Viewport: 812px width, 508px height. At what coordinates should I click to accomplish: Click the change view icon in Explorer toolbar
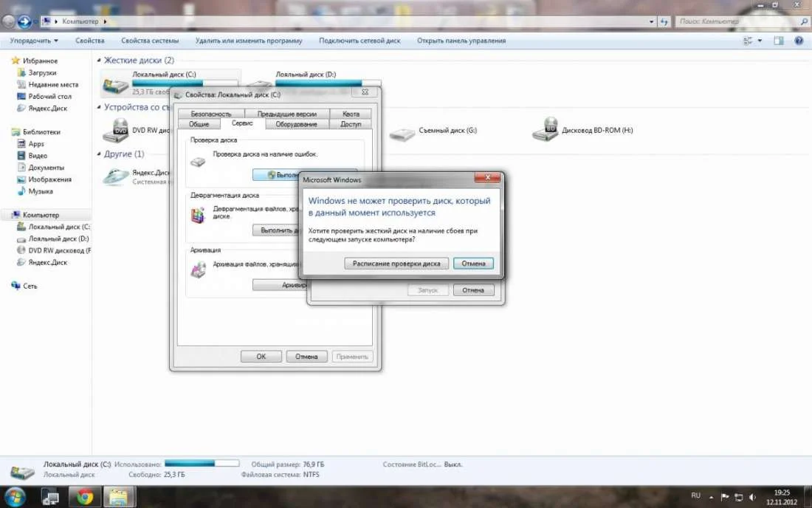[748, 41]
